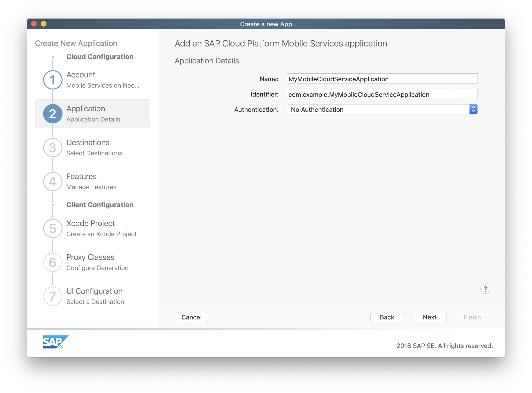Click the 'Client Configuration' section heading
The height and width of the screenshot is (393, 532).
coord(100,205)
